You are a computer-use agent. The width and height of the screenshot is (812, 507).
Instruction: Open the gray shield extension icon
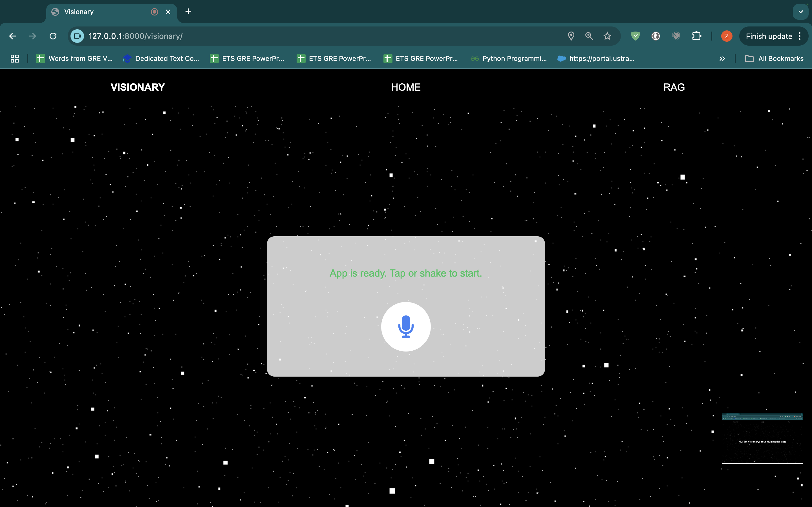click(676, 36)
